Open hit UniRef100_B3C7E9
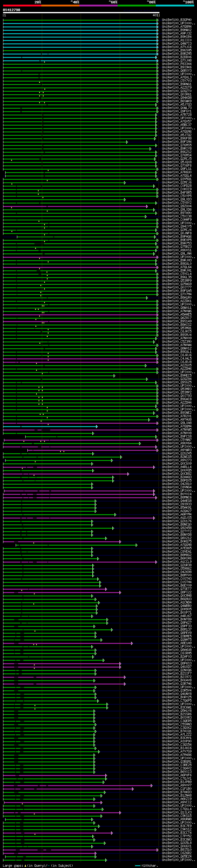The image size is (197, 868). (177, 826)
